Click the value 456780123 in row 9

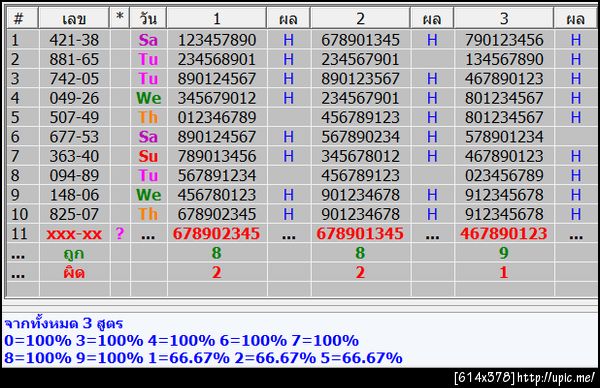[217, 195]
